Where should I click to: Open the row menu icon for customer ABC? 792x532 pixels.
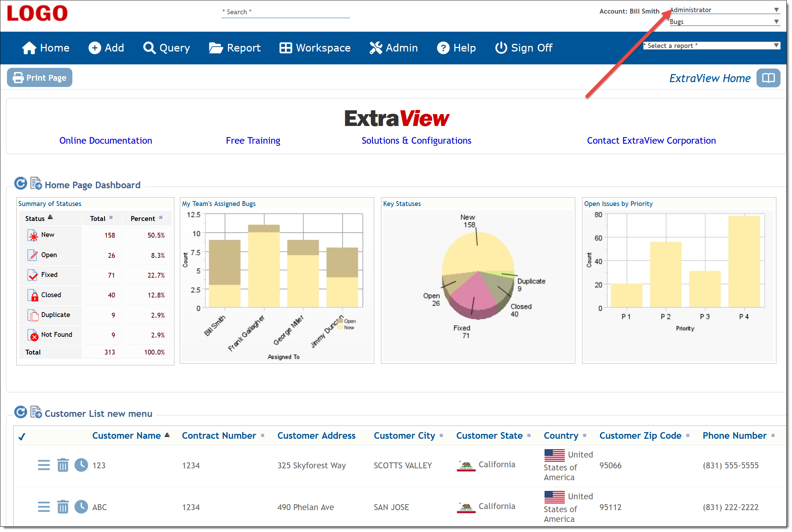44,507
